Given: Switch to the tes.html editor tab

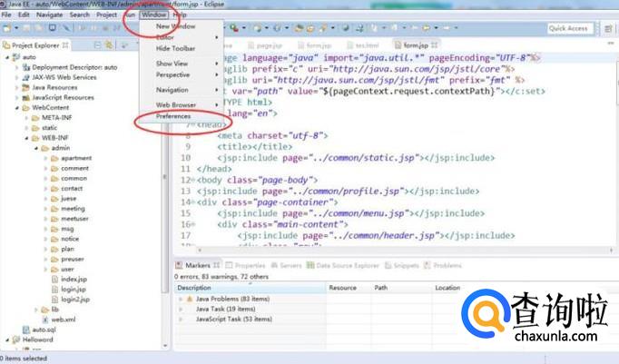Looking at the screenshot, I should pos(368,44).
